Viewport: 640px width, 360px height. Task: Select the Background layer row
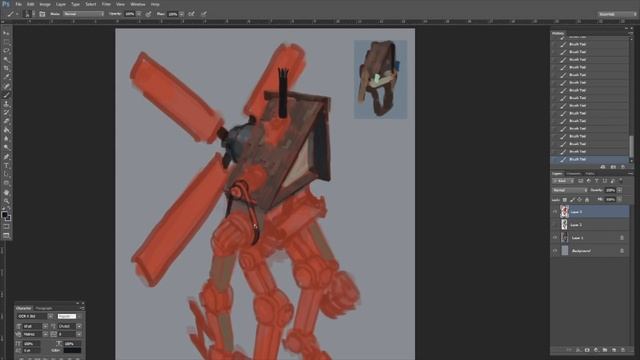589,251
